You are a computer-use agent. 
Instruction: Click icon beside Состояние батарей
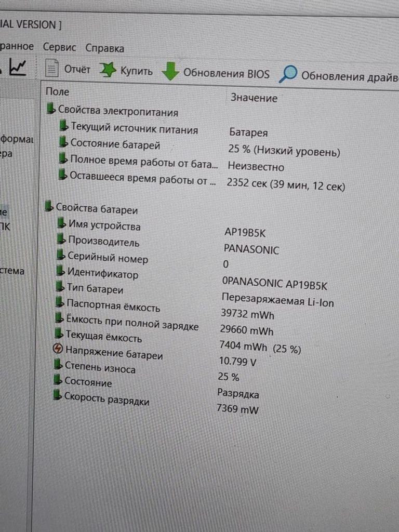[x=63, y=141]
